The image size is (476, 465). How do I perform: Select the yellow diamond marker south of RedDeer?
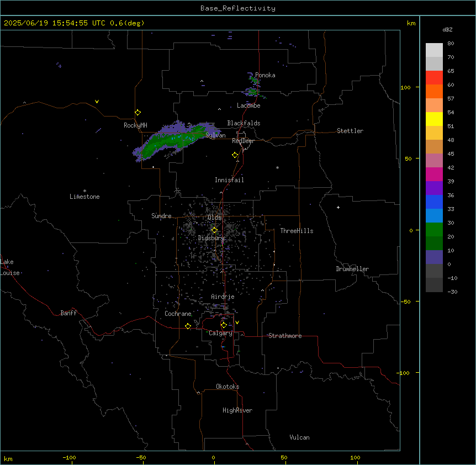235,155
